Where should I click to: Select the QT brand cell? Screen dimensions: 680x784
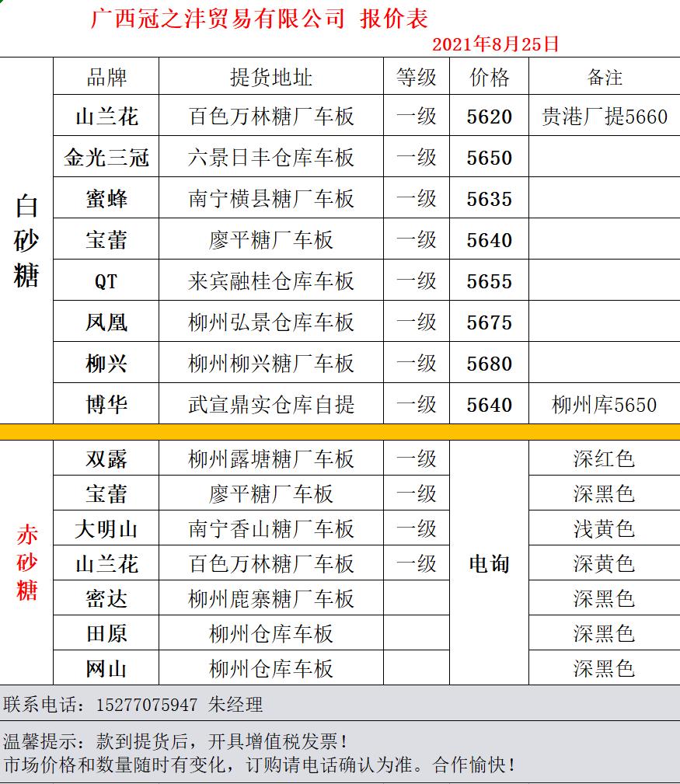point(106,281)
